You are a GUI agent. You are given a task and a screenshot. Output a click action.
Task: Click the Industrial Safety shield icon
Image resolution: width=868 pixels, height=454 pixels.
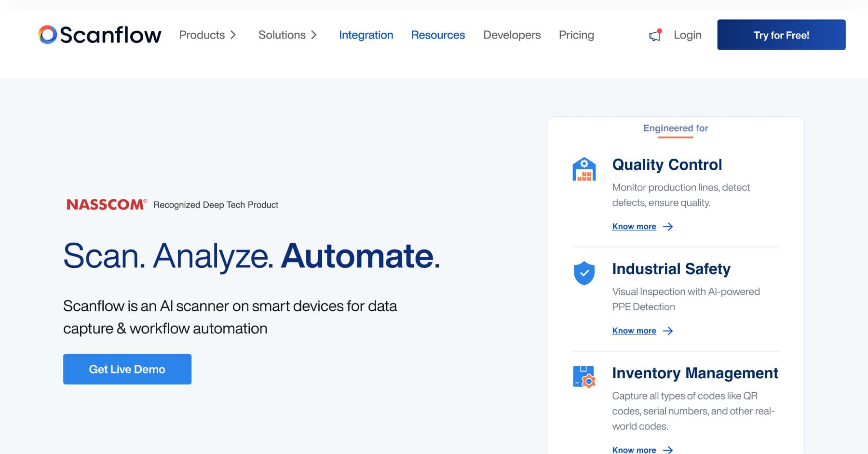click(584, 273)
